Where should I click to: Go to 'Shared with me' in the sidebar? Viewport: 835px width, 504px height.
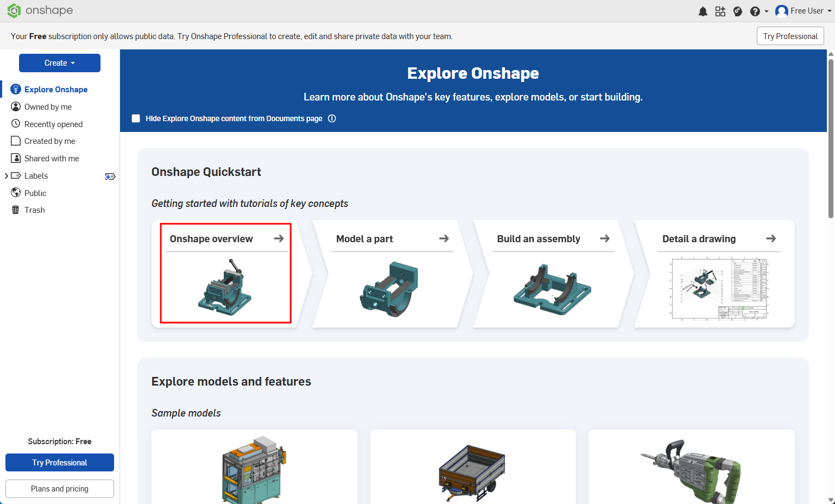click(52, 158)
